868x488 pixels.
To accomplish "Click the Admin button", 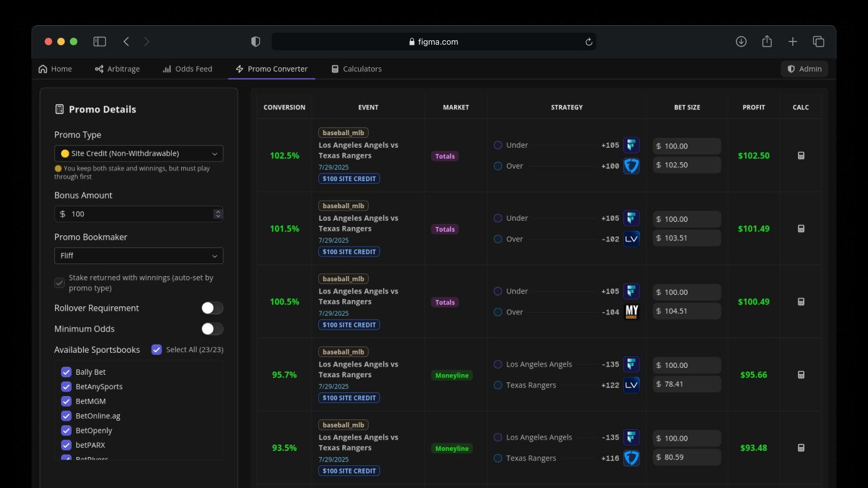I will 804,69.
